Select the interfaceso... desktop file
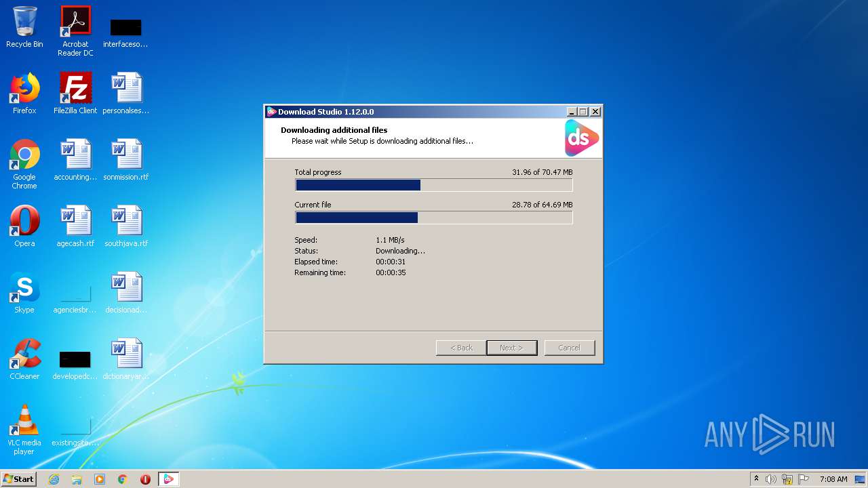This screenshot has height=488, width=868. click(125, 33)
